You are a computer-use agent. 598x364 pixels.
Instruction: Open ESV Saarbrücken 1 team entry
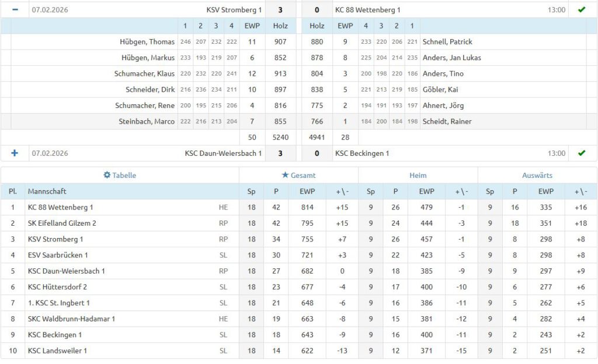(58, 255)
